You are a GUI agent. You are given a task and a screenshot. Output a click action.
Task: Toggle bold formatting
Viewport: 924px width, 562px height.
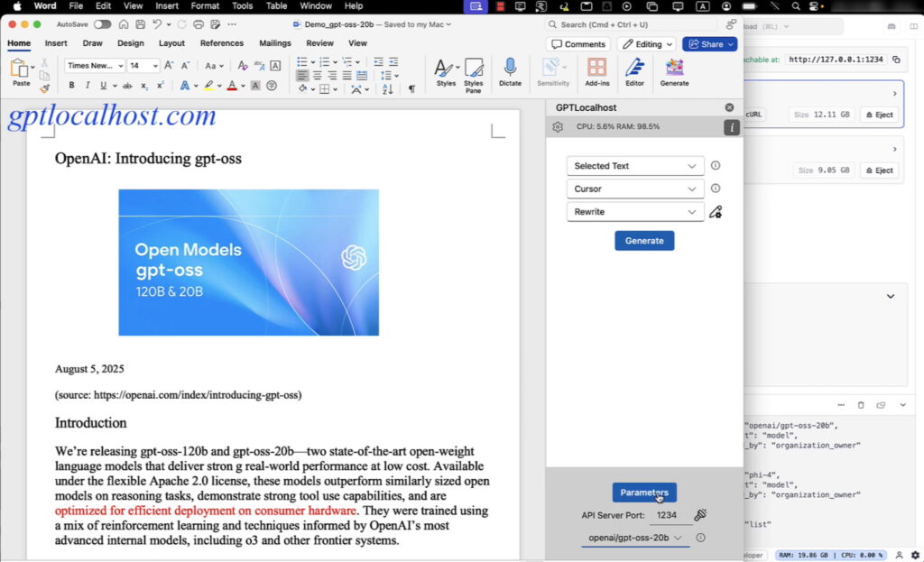71,84
